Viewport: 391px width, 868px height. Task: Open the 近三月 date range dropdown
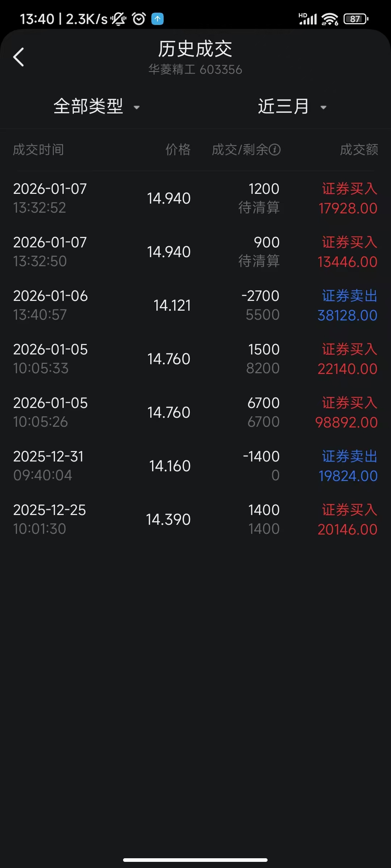283,106
